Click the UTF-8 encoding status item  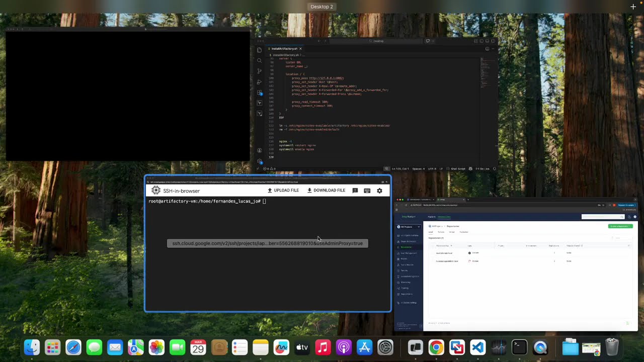432,169
